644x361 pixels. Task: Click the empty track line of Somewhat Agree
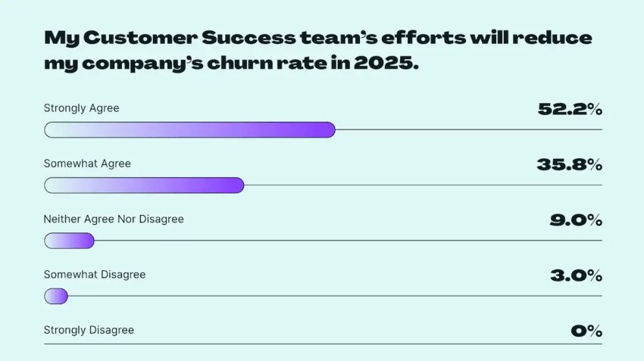click(423, 185)
